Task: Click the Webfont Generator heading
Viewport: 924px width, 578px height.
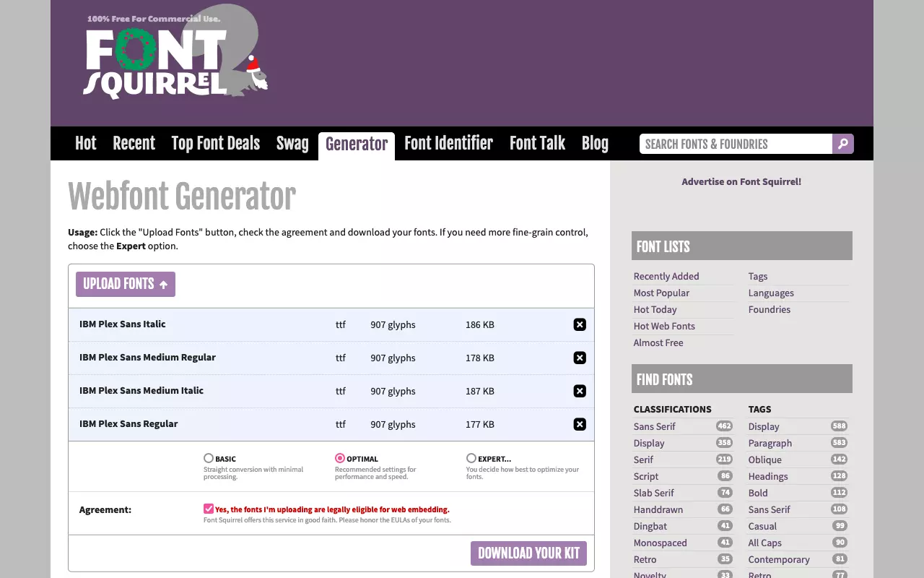Action: coord(182,197)
